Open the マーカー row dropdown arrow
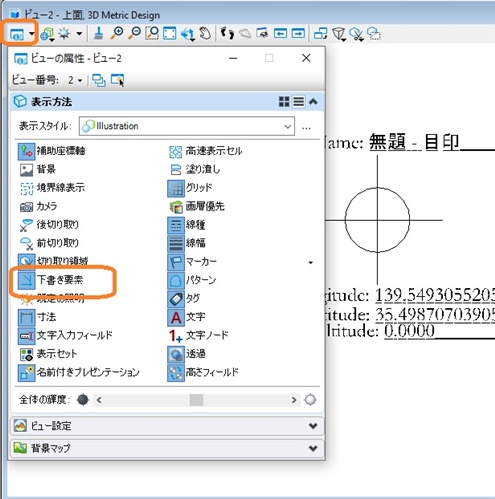495x499 pixels. pos(310,263)
